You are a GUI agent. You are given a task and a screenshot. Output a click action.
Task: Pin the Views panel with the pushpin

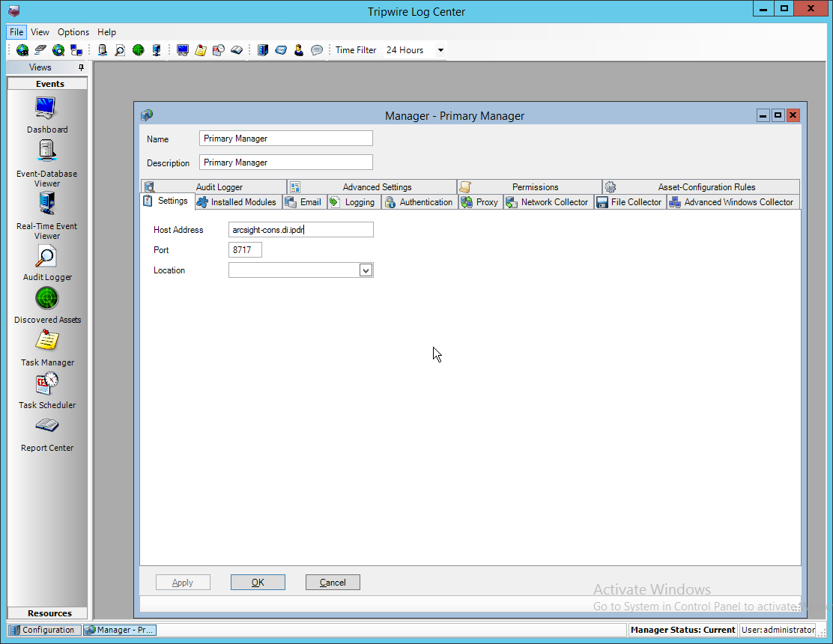[x=81, y=67]
